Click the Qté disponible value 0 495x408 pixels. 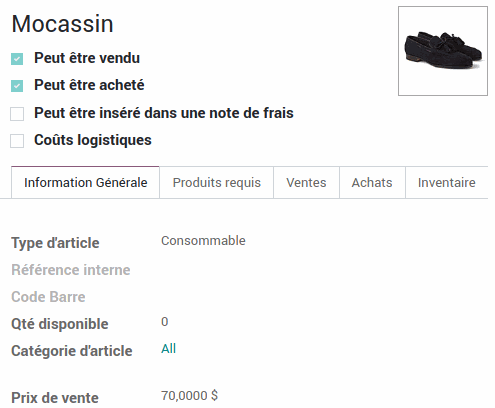click(165, 322)
